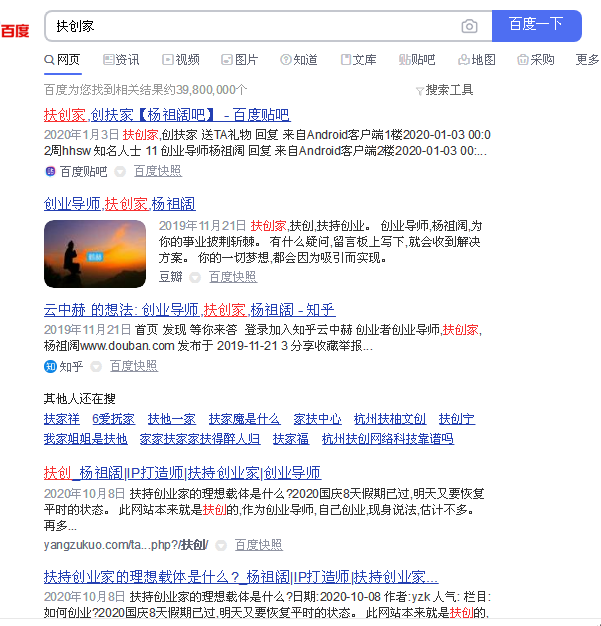Click related search 扶家祥

pyautogui.click(x=62, y=419)
